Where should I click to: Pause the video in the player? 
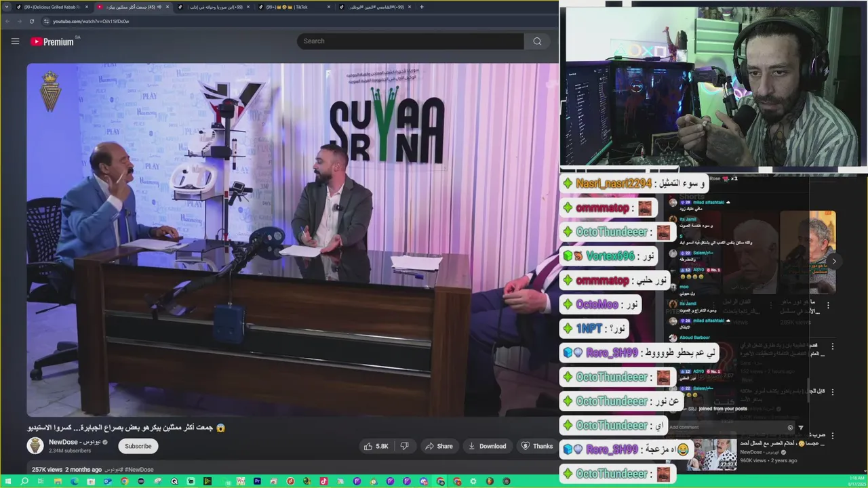pos(292,239)
